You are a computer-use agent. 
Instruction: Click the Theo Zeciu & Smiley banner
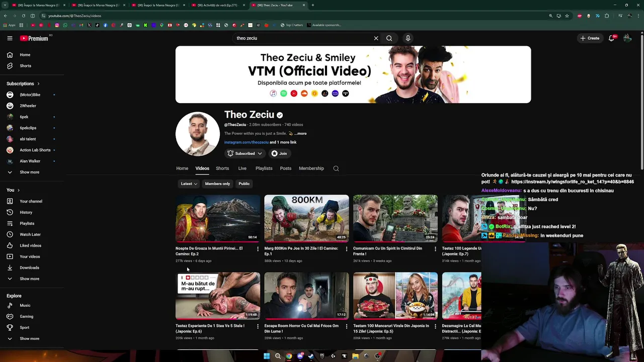353,74
